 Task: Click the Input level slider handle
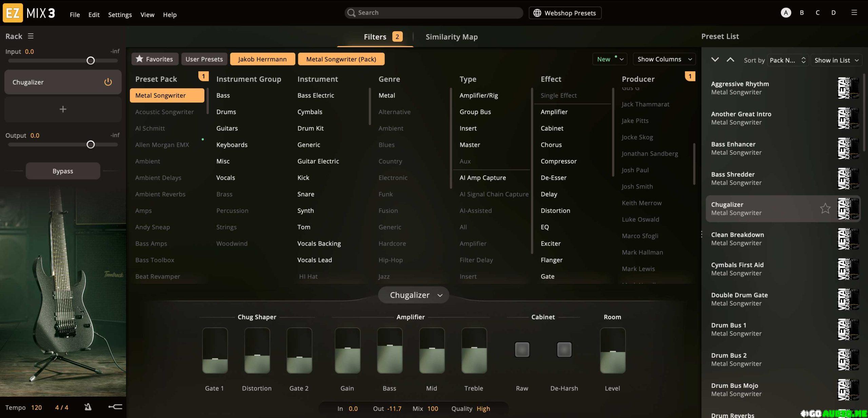(x=91, y=61)
